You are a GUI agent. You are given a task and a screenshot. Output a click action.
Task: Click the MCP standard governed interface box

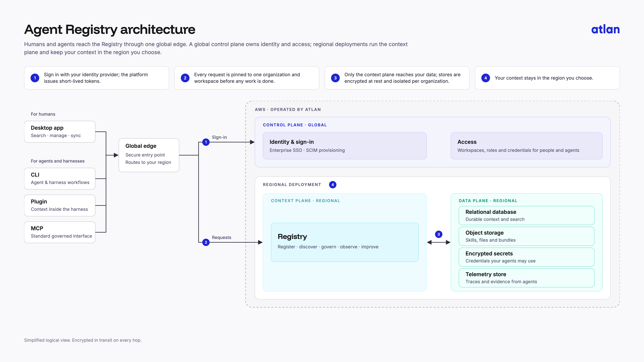(60, 232)
